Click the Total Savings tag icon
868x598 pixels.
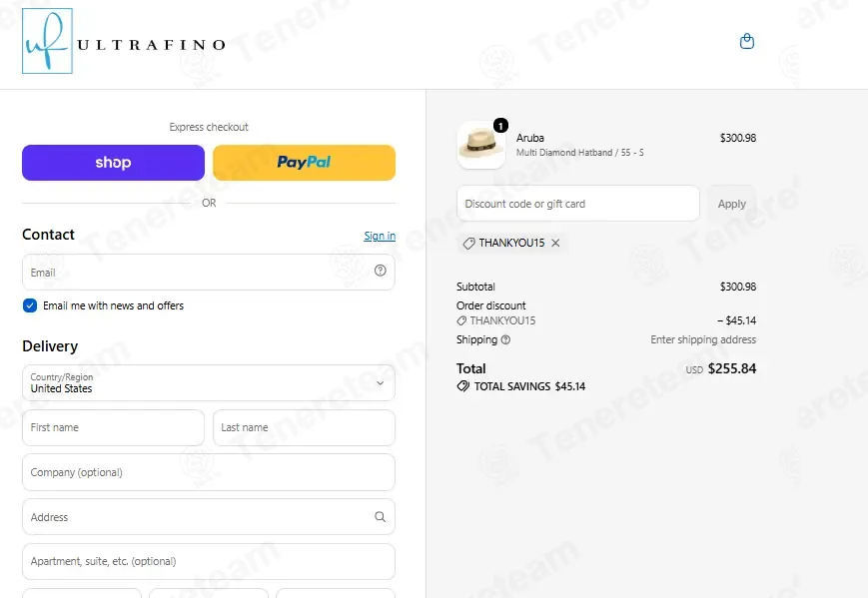pos(462,386)
